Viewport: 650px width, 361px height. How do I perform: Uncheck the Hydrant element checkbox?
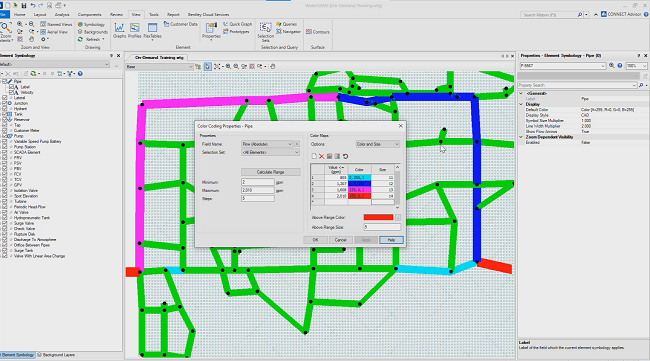pos(5,109)
